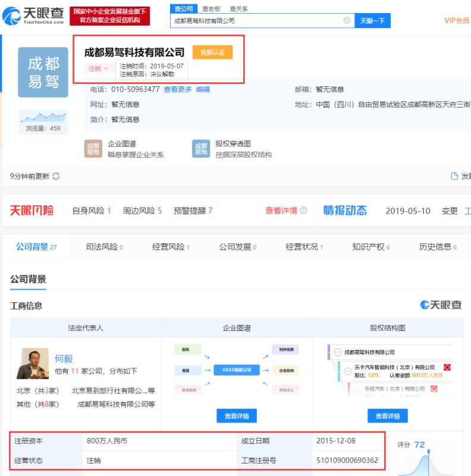Select the 800万人民币 registered capital value
Image resolution: width=471 pixels, height=476 pixels.
pyautogui.click(x=107, y=441)
